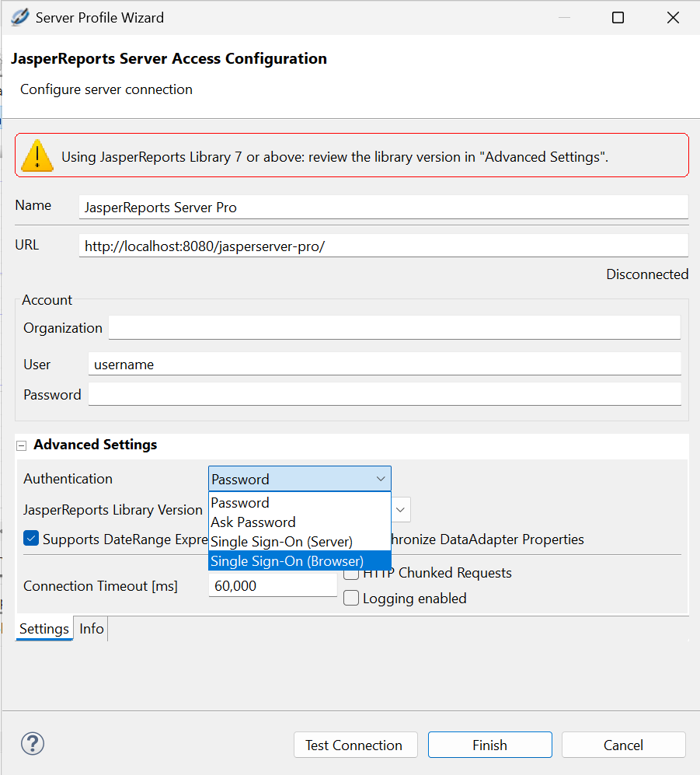The height and width of the screenshot is (775, 700).
Task: Click the Connection Timeout [ms] label
Action: tap(101, 585)
